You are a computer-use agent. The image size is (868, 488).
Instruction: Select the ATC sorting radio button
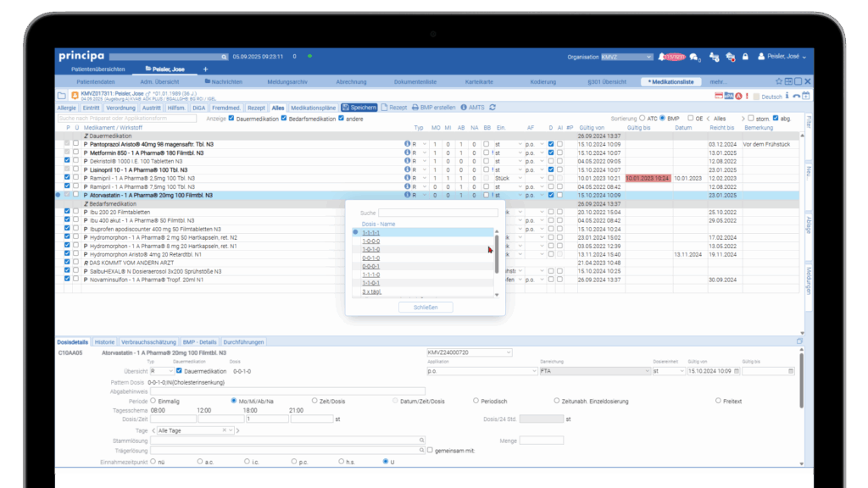[643, 119]
